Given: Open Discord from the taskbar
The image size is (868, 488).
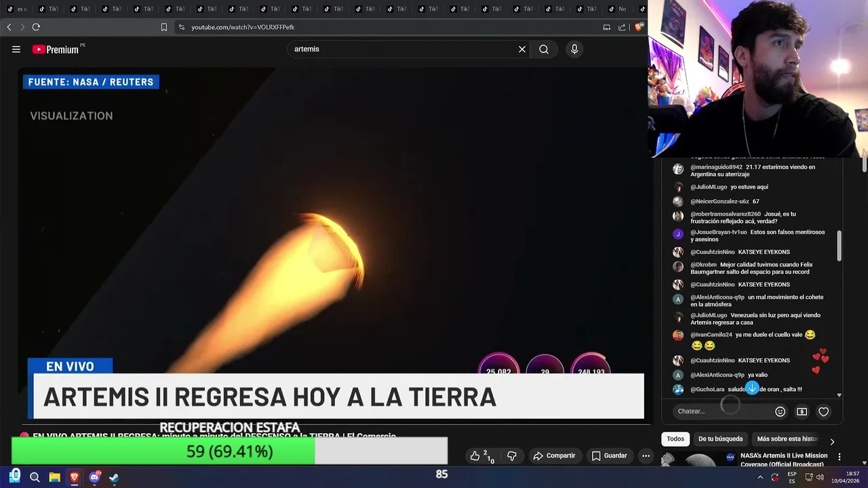Looking at the screenshot, I should pyautogui.click(x=94, y=477).
